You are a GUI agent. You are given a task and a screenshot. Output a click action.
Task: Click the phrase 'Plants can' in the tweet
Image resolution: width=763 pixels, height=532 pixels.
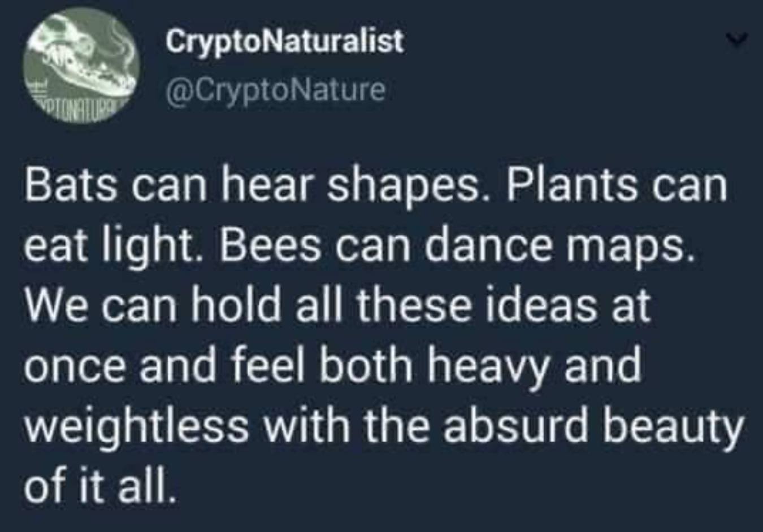[x=616, y=186]
